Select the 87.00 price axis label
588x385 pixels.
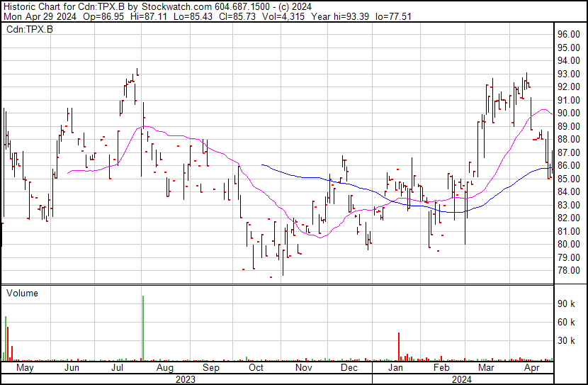[569, 152]
